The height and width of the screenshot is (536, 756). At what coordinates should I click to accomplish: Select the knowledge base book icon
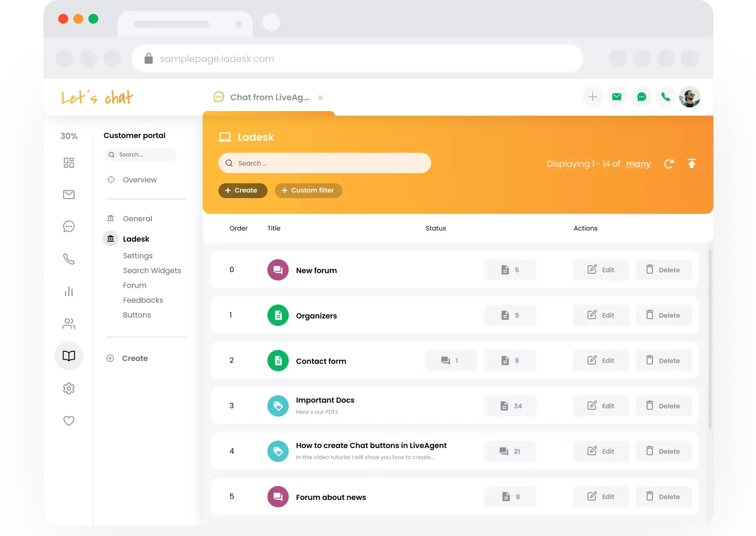[69, 356]
